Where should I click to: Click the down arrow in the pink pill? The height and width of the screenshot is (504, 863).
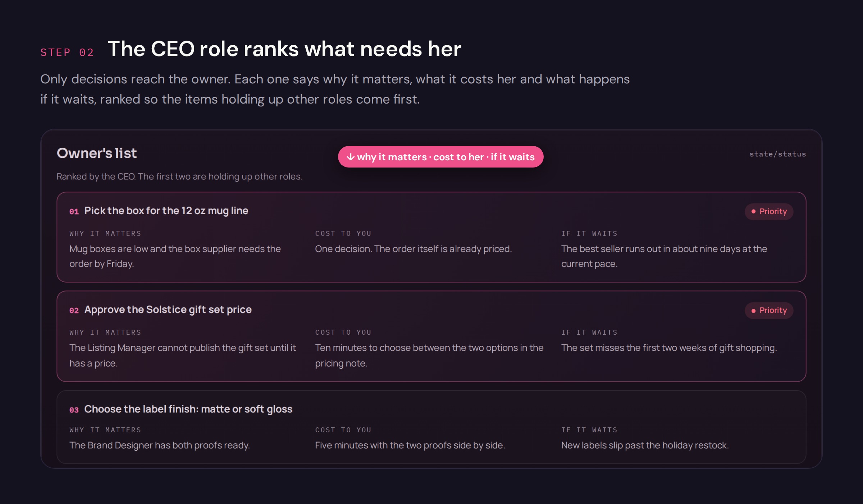click(351, 157)
